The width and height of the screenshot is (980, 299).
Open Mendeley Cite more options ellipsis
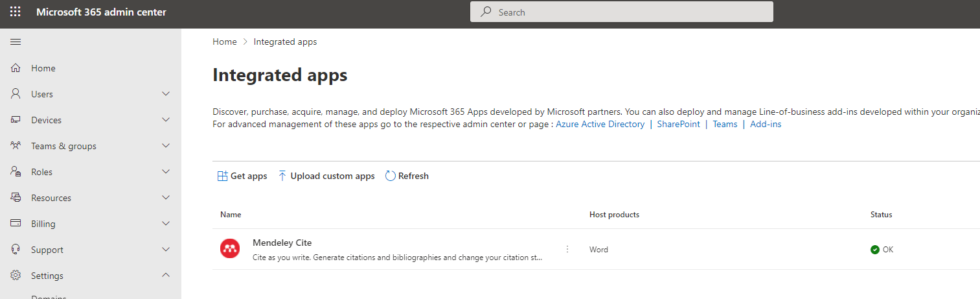[x=567, y=249]
